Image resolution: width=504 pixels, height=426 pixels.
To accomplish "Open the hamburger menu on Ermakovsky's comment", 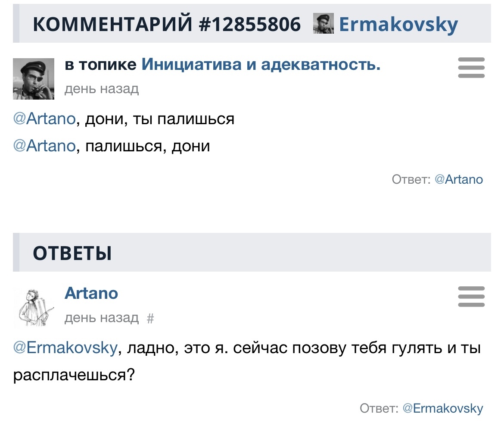I will pyautogui.click(x=471, y=68).
